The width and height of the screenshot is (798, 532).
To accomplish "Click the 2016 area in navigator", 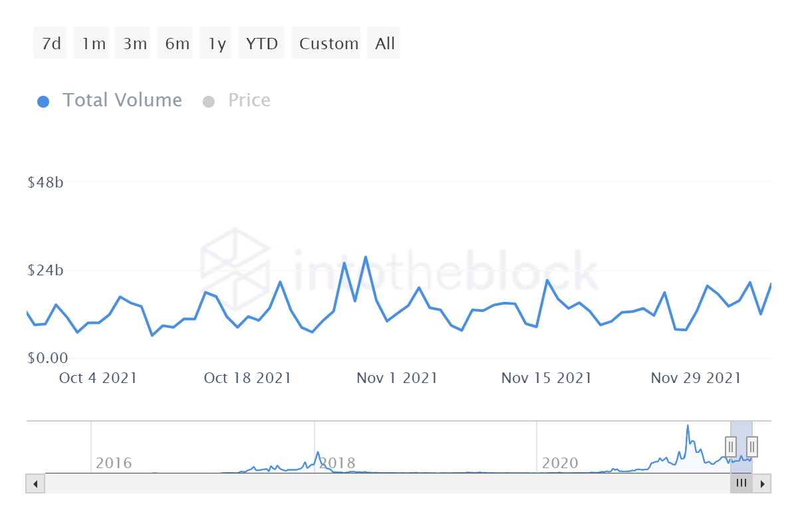I will (x=114, y=463).
